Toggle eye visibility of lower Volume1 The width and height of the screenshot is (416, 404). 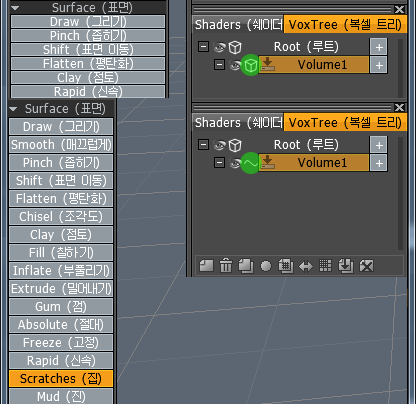coord(235,163)
